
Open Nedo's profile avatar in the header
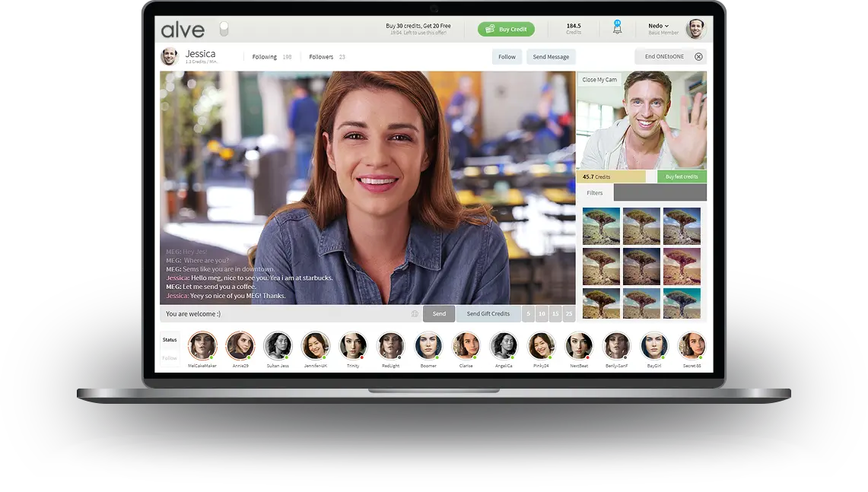pyautogui.click(x=695, y=29)
